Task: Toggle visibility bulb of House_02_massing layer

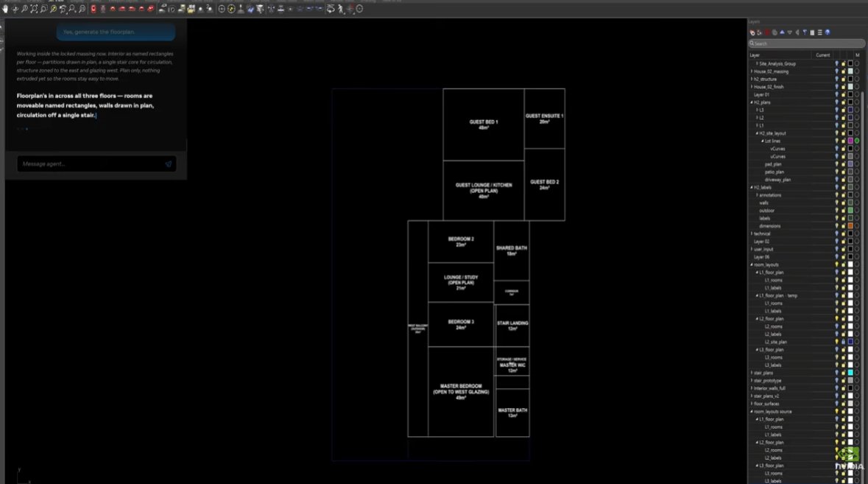Action: tap(836, 71)
